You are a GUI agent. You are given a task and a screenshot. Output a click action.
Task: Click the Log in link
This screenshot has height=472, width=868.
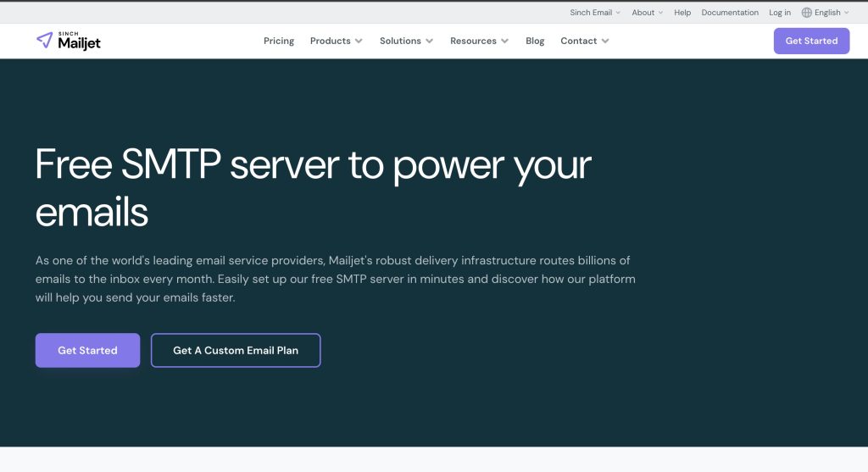(780, 13)
